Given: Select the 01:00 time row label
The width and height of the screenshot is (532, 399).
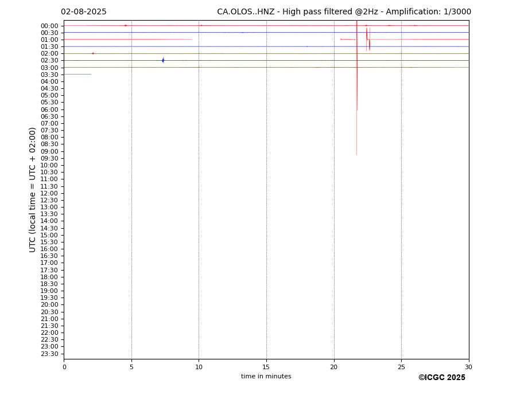Looking at the screenshot, I should 49,40.
